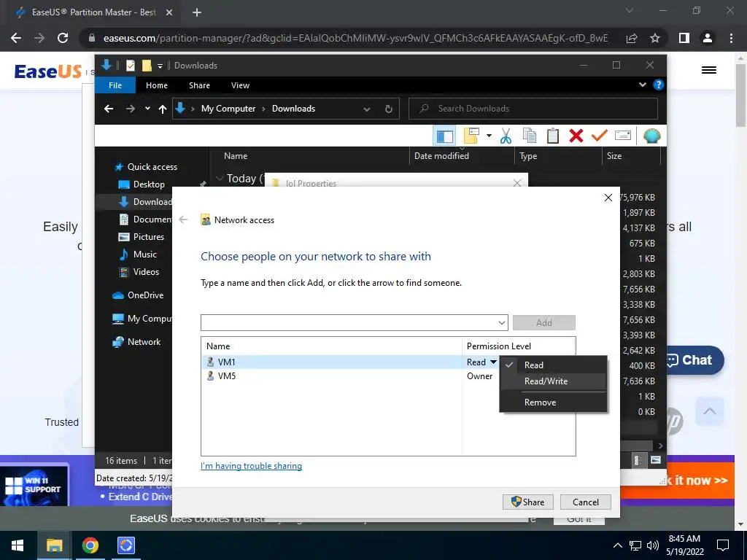
Task: Sort files by Type column
Action: [528, 156]
